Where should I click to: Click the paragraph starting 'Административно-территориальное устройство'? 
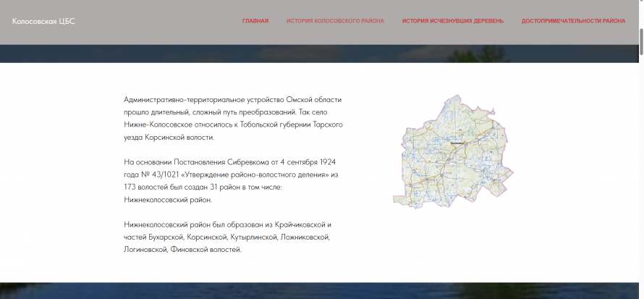point(233,119)
